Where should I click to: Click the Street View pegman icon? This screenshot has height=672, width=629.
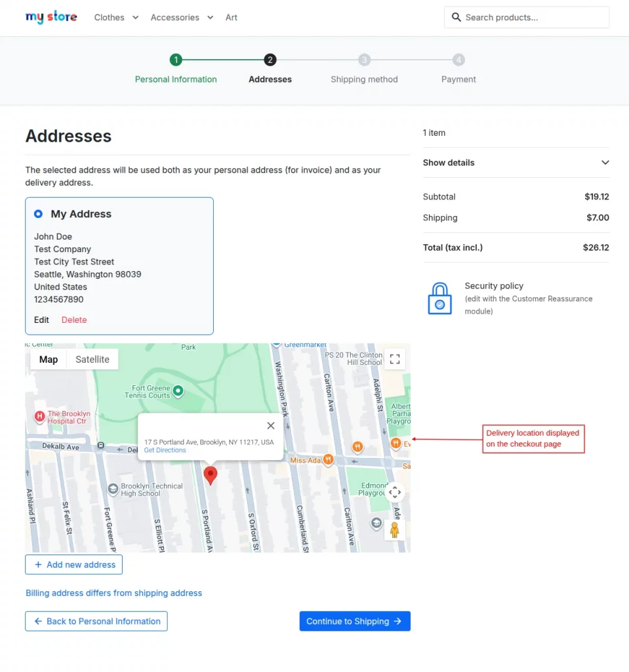click(x=395, y=530)
